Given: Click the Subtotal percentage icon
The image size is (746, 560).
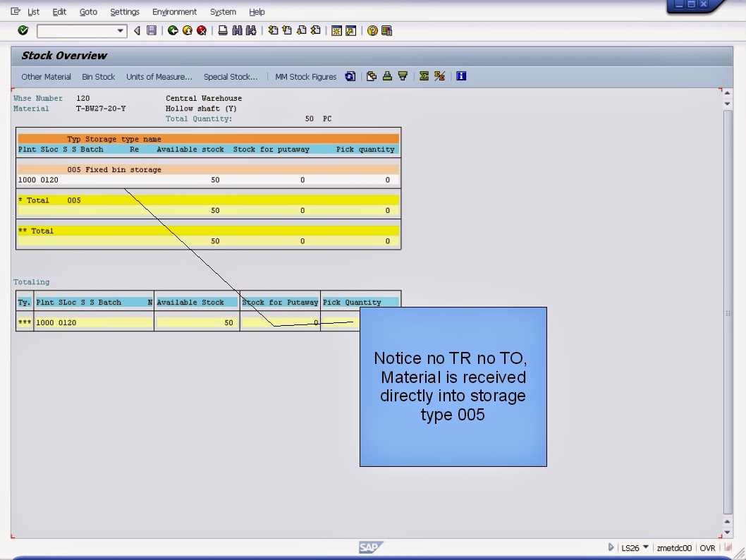Looking at the screenshot, I should [438, 76].
